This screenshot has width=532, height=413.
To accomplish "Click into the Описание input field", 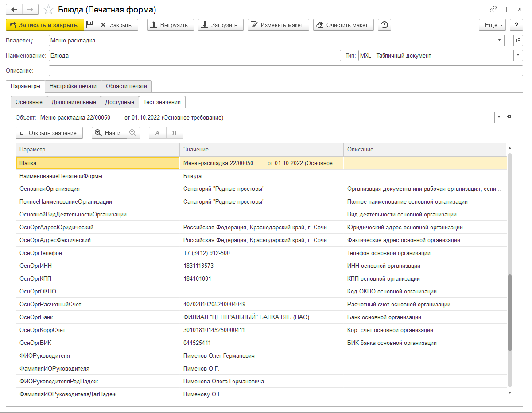I will tap(286, 71).
